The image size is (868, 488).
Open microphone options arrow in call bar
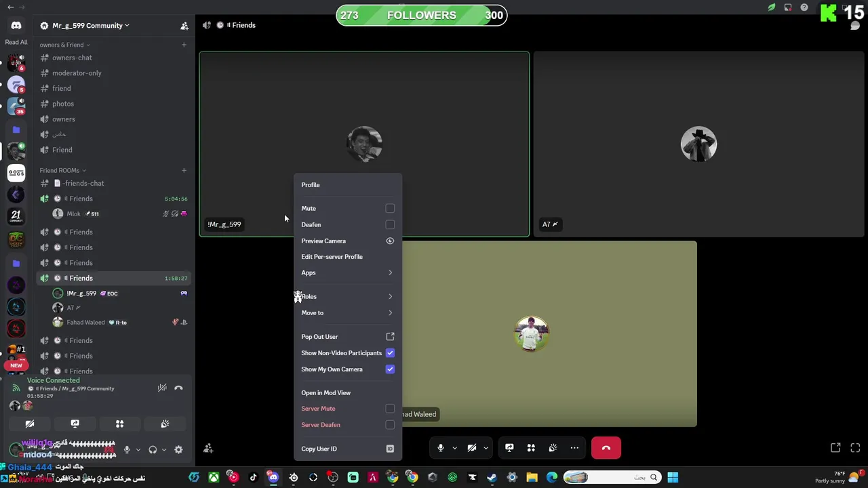pos(454,448)
